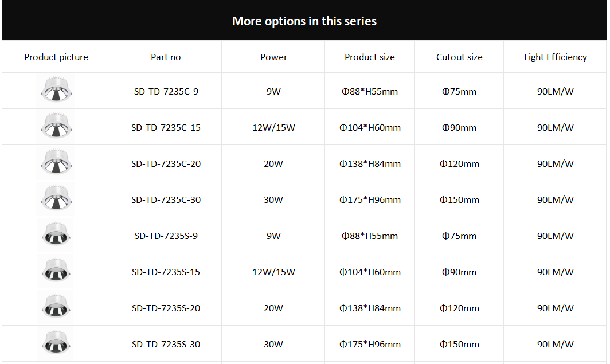Select the 'Power' column header
Image resolution: width=610 pixels, height=364 pixels.
(273, 57)
